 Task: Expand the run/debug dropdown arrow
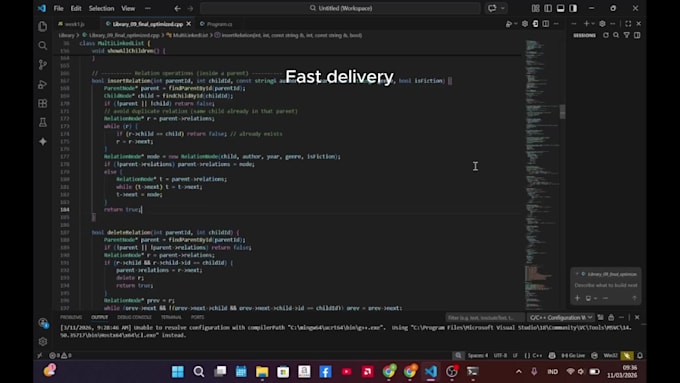point(516,24)
